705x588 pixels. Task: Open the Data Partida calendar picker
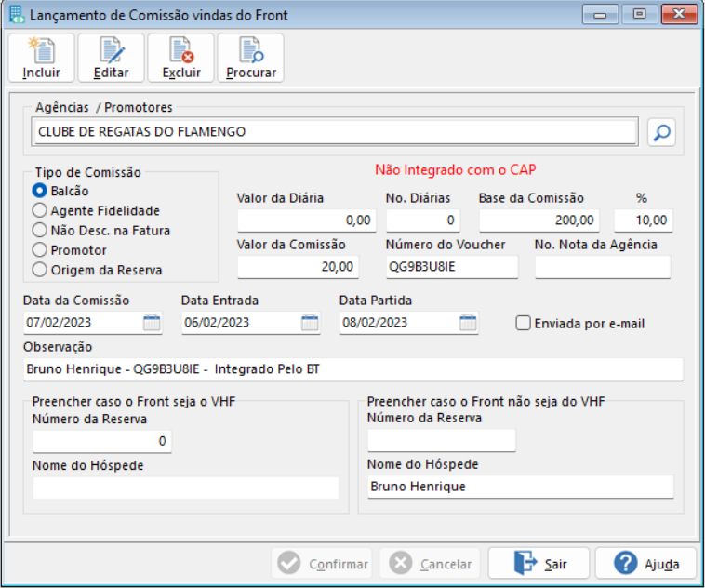click(468, 323)
